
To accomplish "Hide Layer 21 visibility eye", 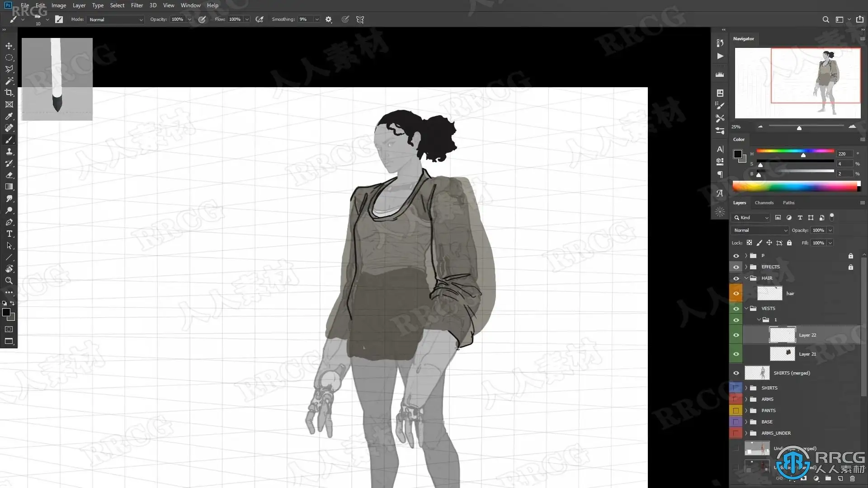I will pos(736,354).
